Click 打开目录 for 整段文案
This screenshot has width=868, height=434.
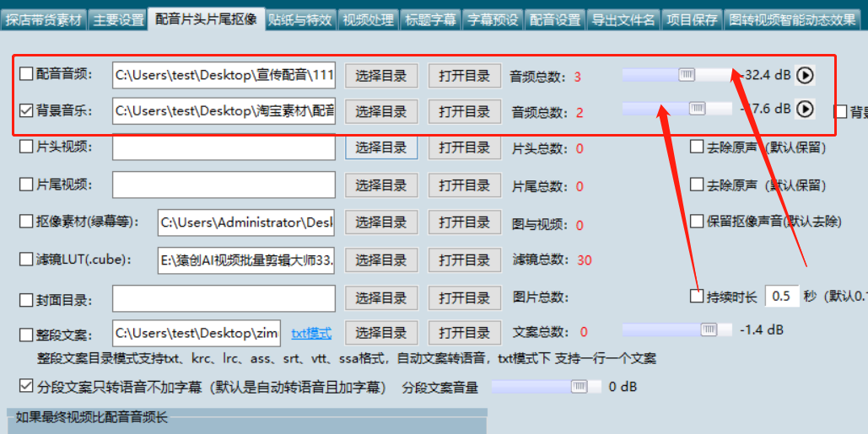click(x=465, y=334)
